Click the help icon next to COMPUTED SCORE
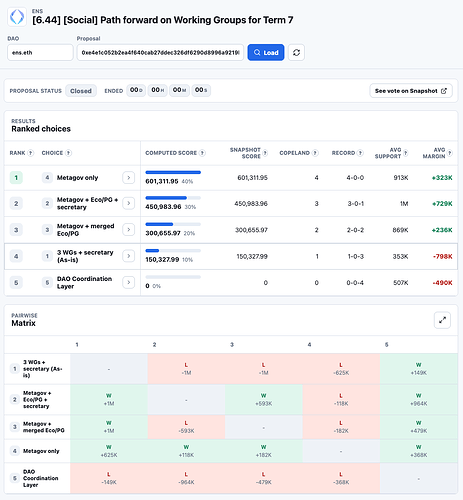The width and height of the screenshot is (463, 500). click(202, 153)
